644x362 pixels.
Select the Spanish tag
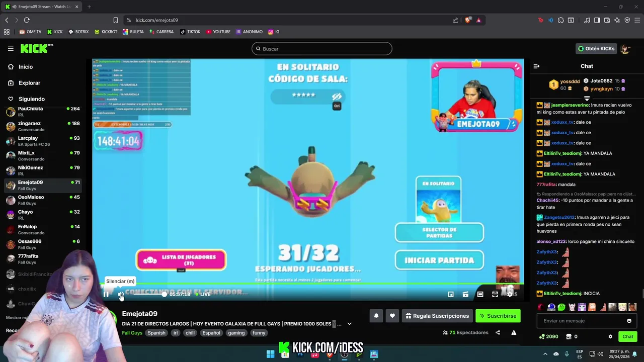[156, 333]
